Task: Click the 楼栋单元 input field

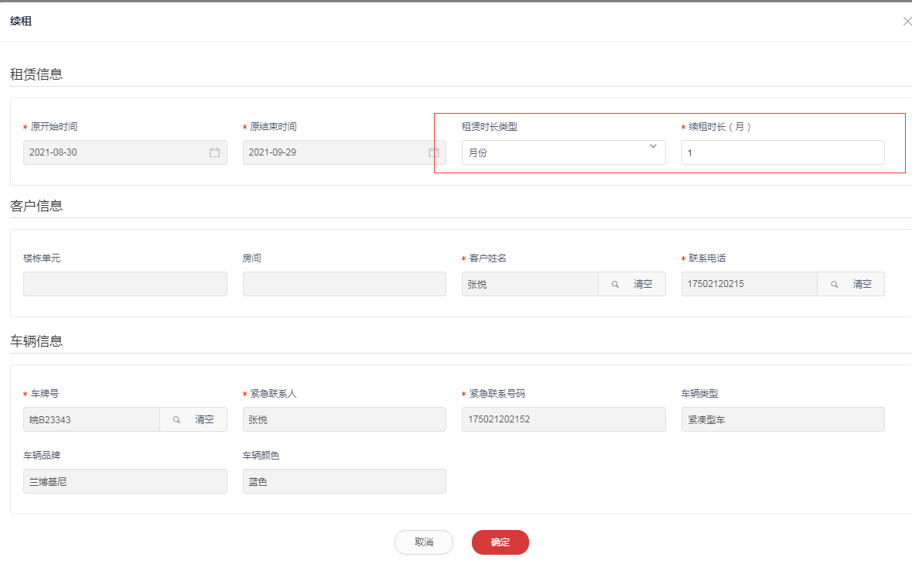Action: click(125, 284)
